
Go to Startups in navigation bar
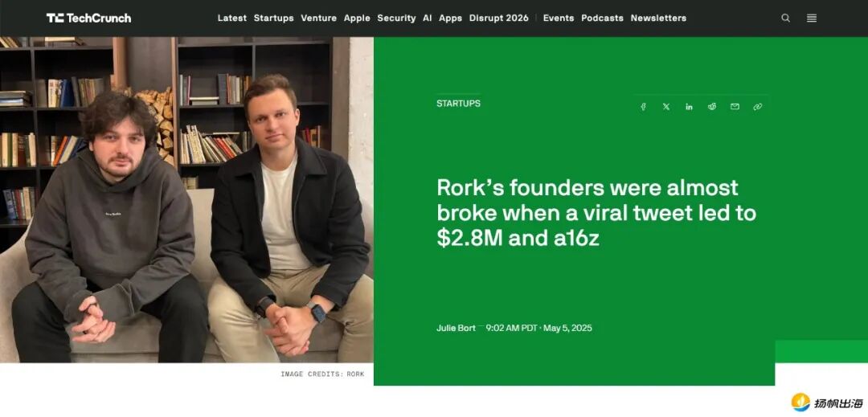tap(273, 18)
